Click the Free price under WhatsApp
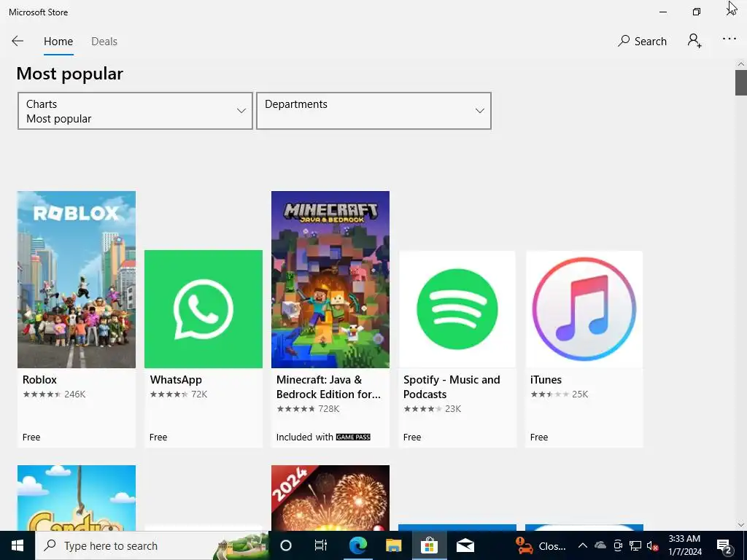The image size is (747, 560). 158,437
